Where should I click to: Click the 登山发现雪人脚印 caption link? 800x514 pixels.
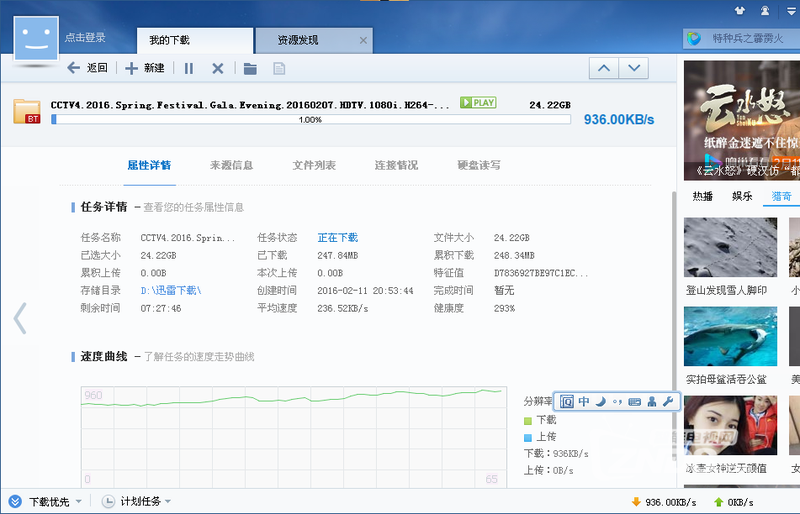[x=726, y=290]
